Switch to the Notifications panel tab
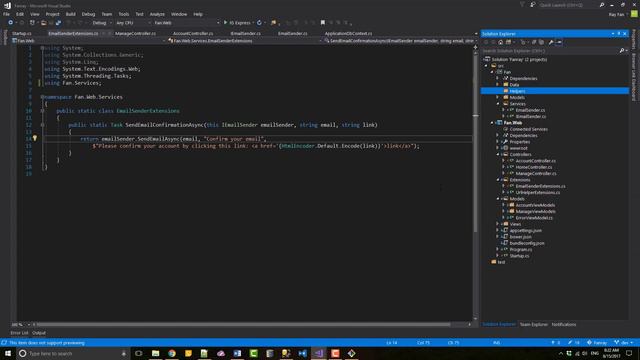The image size is (640, 360). 564,324
